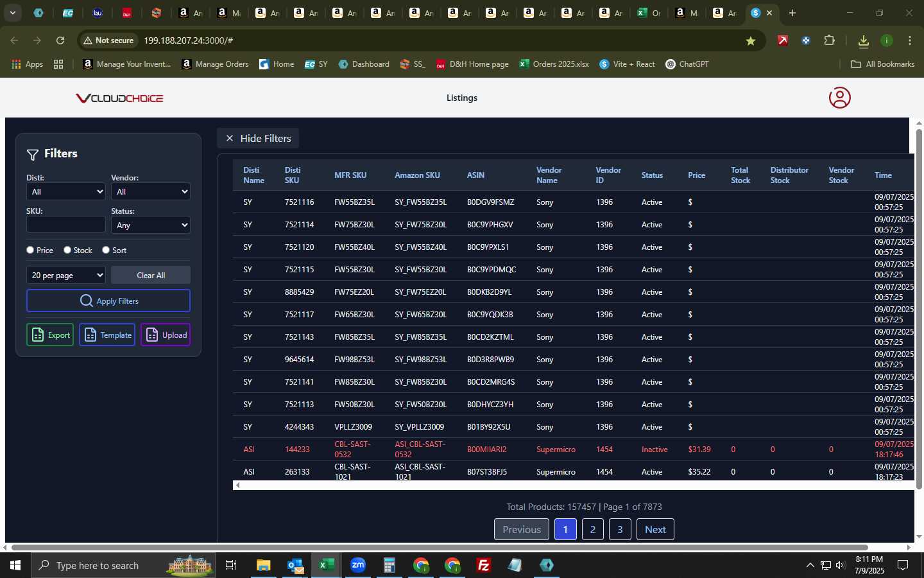This screenshot has width=924, height=578.
Task: Go to page 2
Action: (x=593, y=529)
